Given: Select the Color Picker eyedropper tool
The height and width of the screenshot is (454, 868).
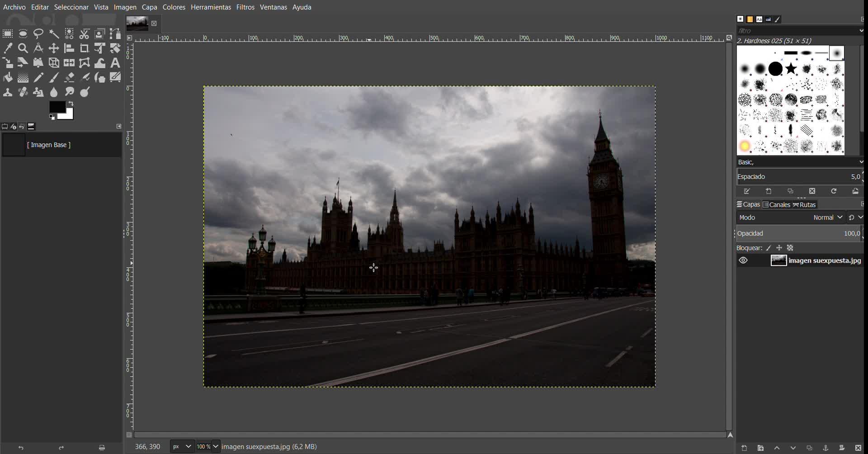Looking at the screenshot, I should pos(8,48).
